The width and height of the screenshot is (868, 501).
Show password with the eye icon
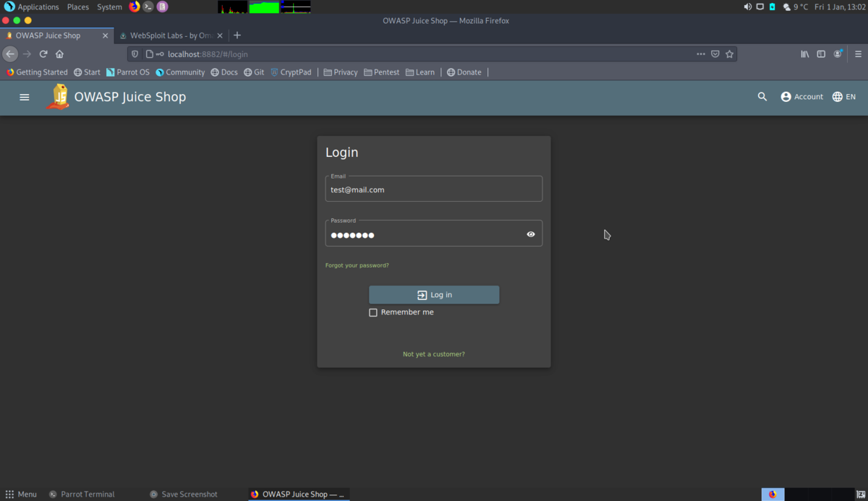[531, 234]
